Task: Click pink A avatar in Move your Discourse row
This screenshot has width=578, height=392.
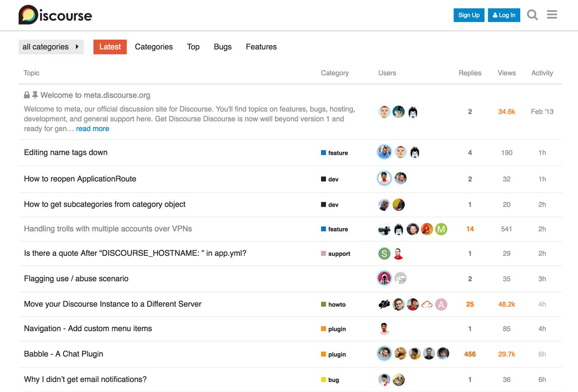Action: pyautogui.click(x=441, y=304)
